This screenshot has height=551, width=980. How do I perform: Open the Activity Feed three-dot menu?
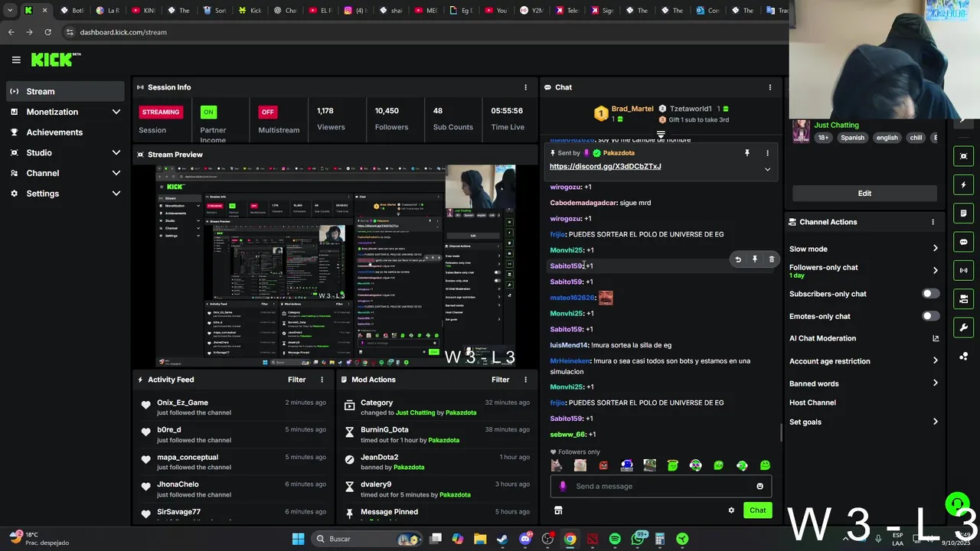click(322, 380)
